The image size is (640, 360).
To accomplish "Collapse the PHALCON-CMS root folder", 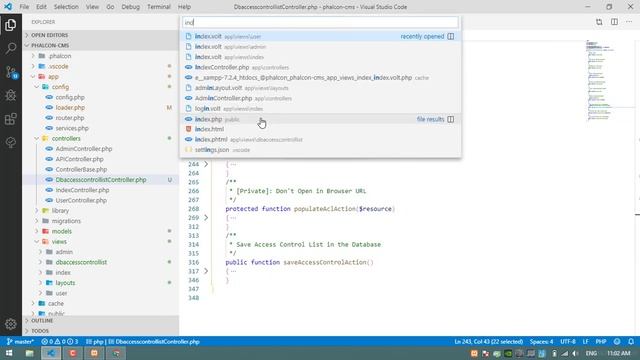I will [x=101, y=45].
